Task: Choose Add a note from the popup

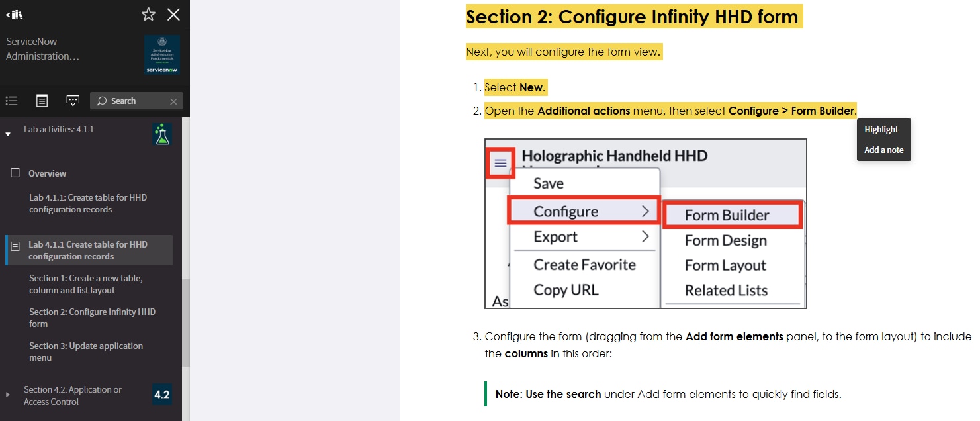Action: pyautogui.click(x=883, y=150)
